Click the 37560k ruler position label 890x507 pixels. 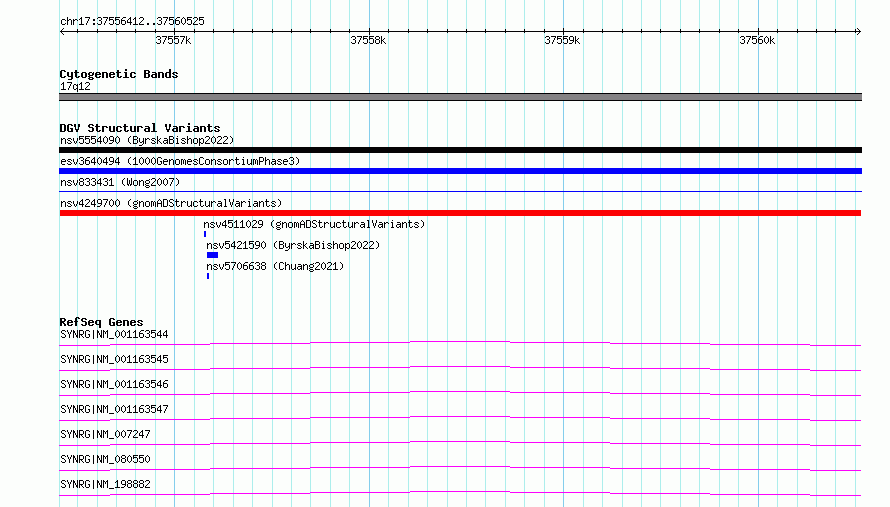tap(757, 40)
